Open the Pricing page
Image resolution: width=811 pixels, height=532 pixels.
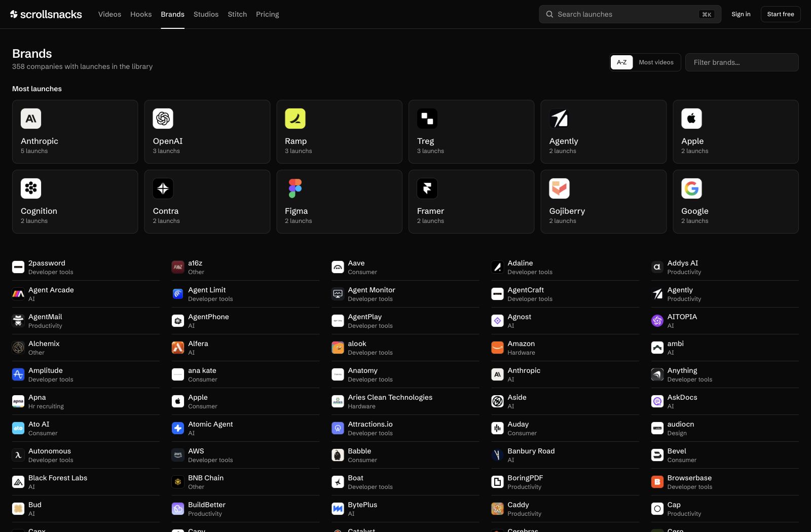(x=268, y=14)
